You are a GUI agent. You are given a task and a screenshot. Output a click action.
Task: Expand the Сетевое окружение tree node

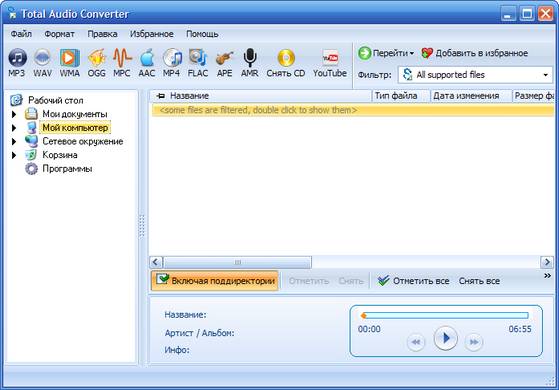(x=14, y=142)
